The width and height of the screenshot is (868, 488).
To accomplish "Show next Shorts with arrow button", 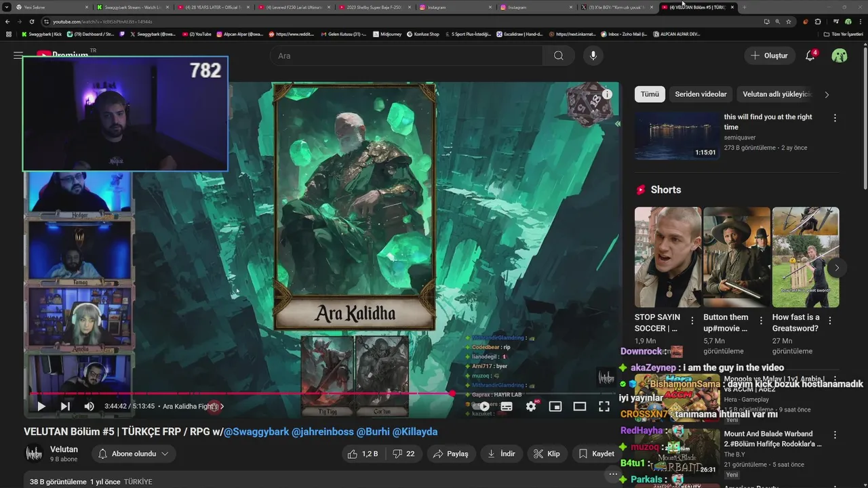I will point(837,268).
